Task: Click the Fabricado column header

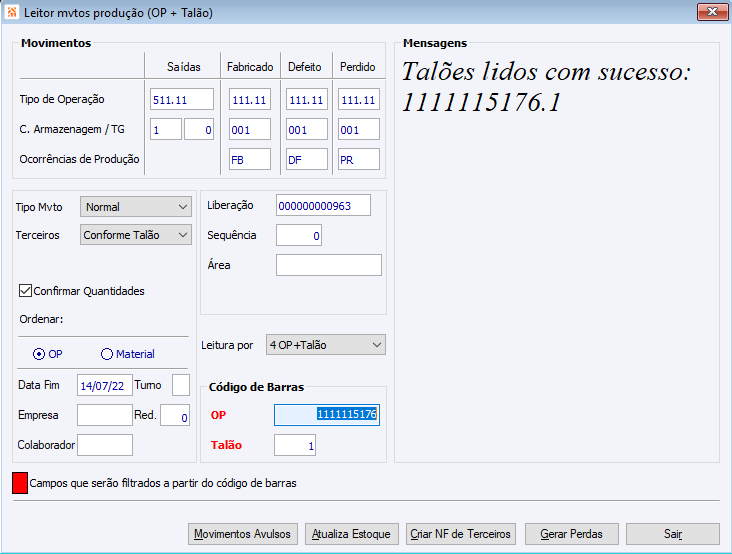Action: click(250, 67)
